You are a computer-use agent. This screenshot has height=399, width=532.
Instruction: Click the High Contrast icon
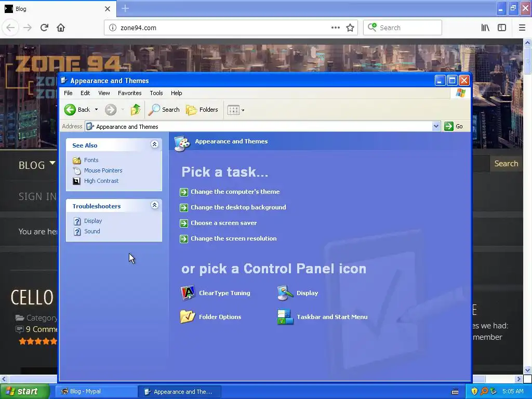point(77,181)
